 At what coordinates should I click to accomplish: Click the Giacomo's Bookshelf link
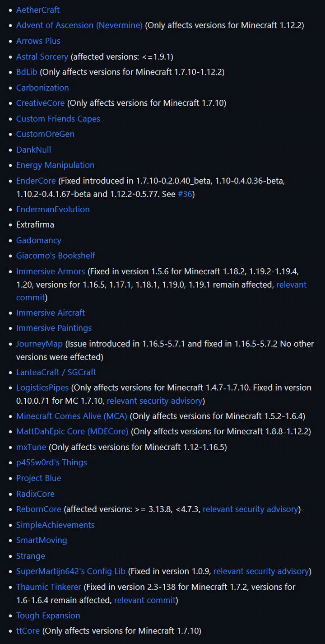56,256
